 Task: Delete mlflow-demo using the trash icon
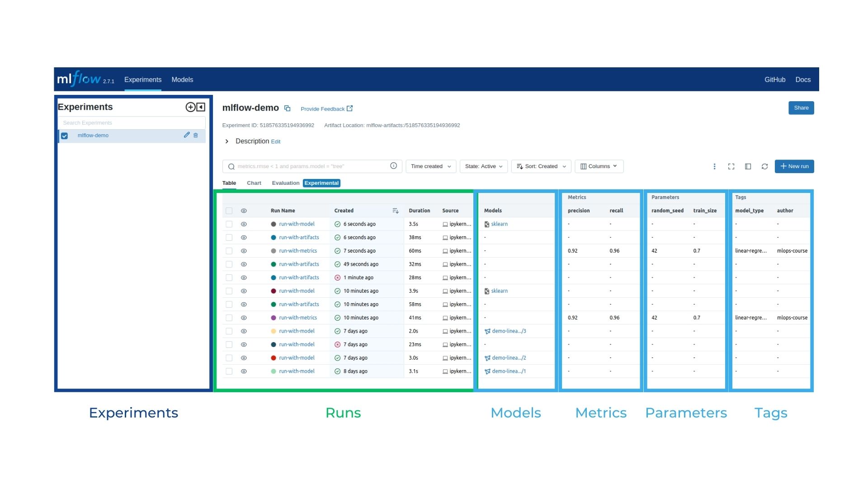(x=196, y=135)
